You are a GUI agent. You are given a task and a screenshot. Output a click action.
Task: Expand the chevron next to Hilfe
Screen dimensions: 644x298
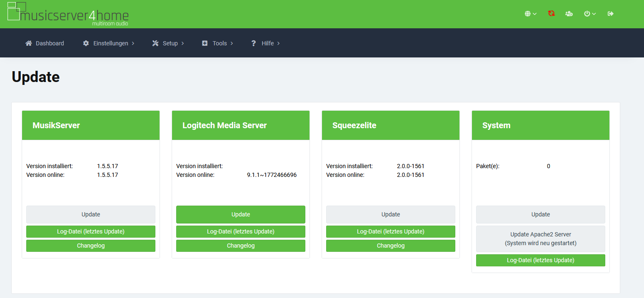278,43
